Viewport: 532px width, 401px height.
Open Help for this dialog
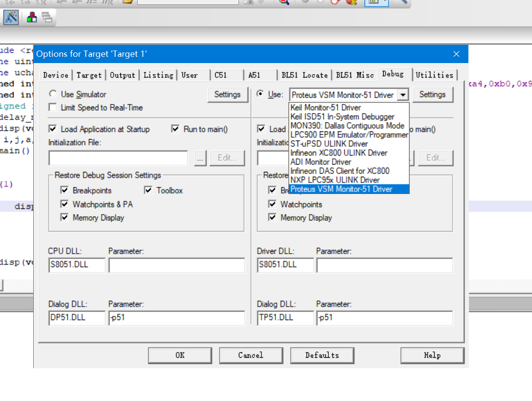tap(432, 355)
